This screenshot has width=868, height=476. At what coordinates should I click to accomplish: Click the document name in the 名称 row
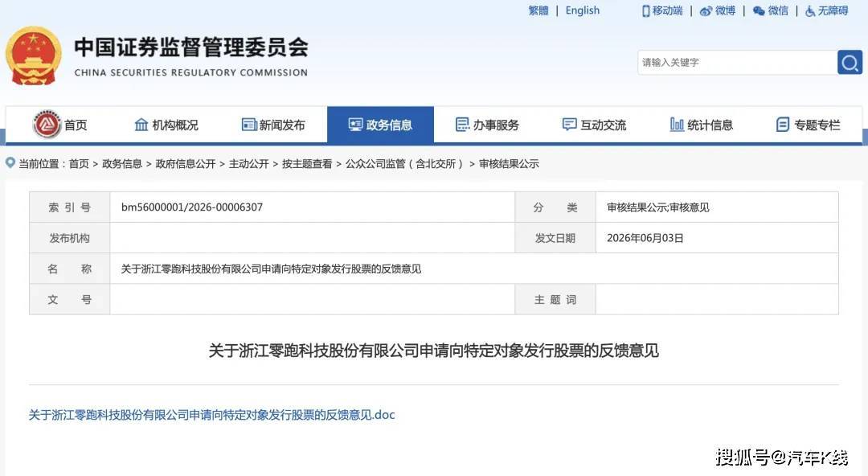point(272,269)
